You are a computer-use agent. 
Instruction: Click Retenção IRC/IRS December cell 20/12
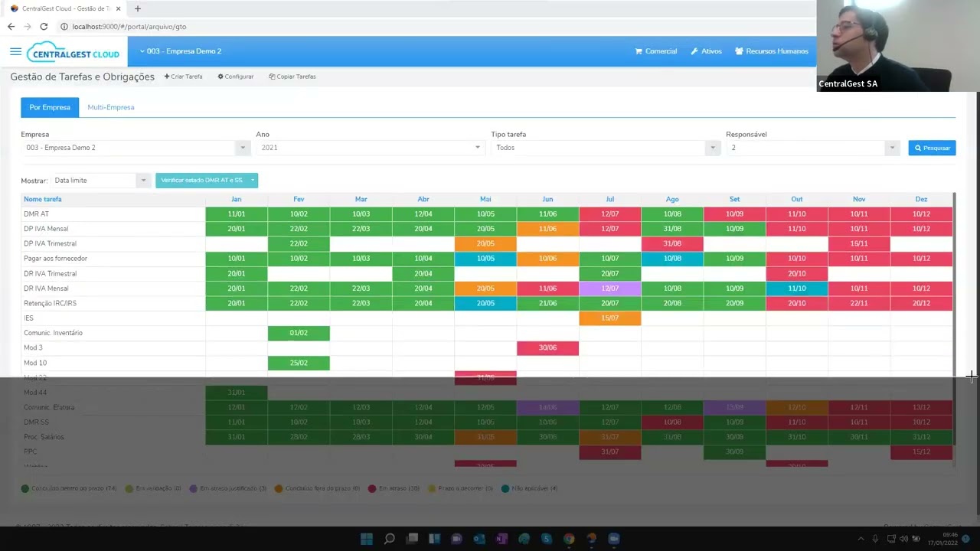(x=921, y=303)
